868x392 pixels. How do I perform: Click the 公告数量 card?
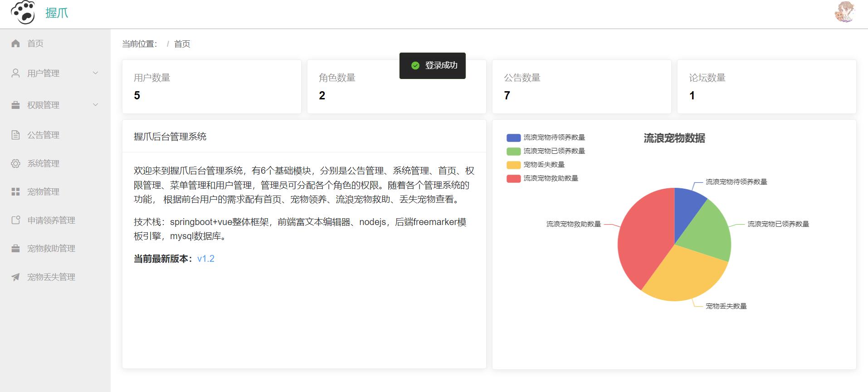(582, 87)
